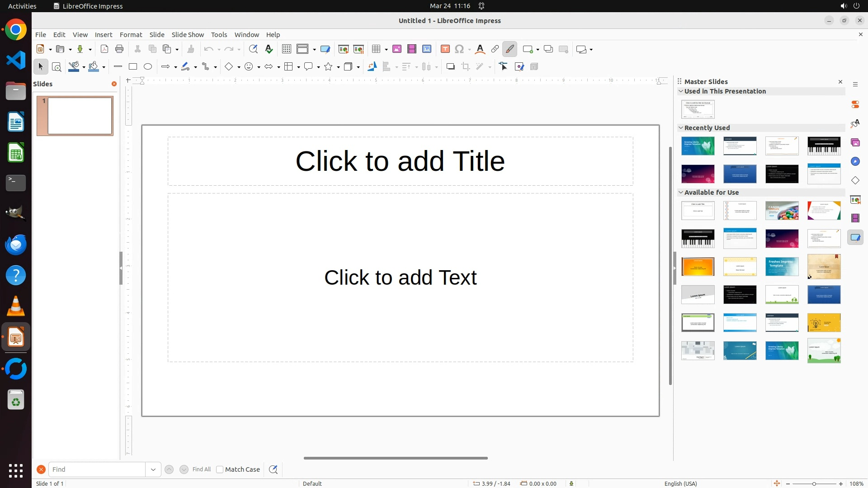Open the Gallery sidebar panel

[855, 143]
